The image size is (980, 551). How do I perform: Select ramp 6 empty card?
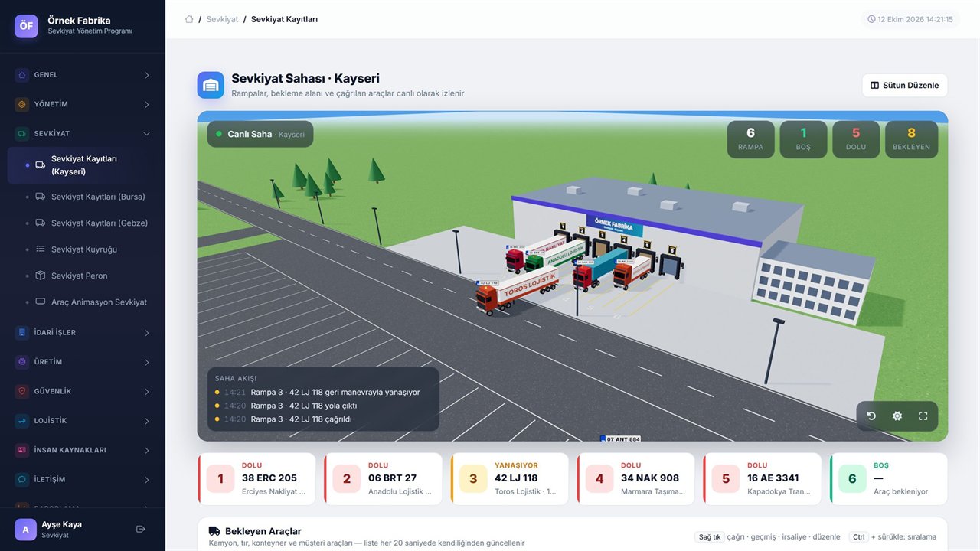click(888, 479)
